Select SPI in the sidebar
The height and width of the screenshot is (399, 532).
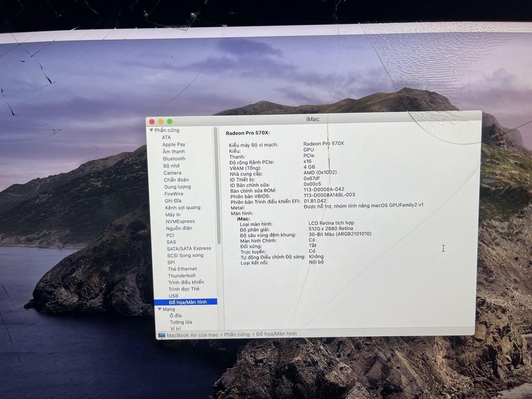tap(171, 262)
